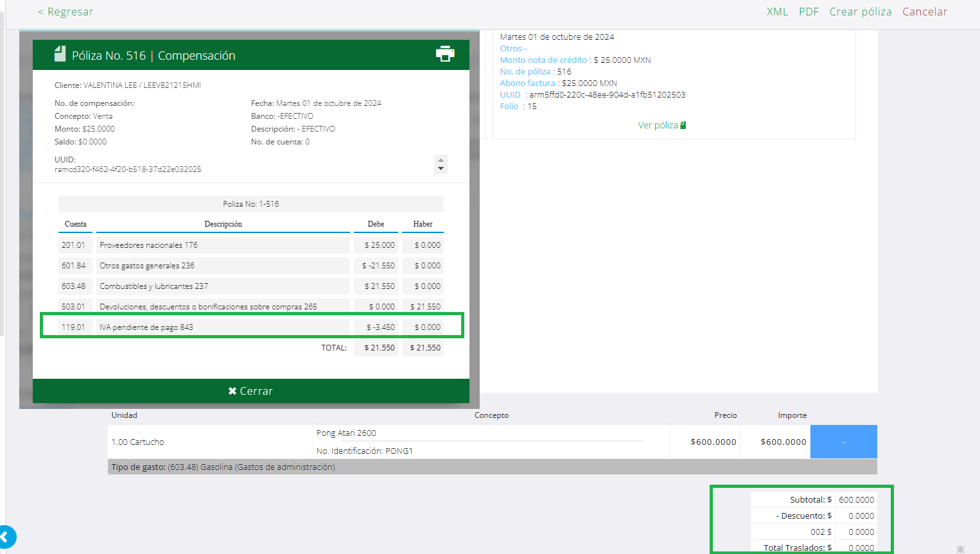Click the blue minus button on the Cartucho row
Image resolution: width=980 pixels, height=554 pixels.
[843, 442]
